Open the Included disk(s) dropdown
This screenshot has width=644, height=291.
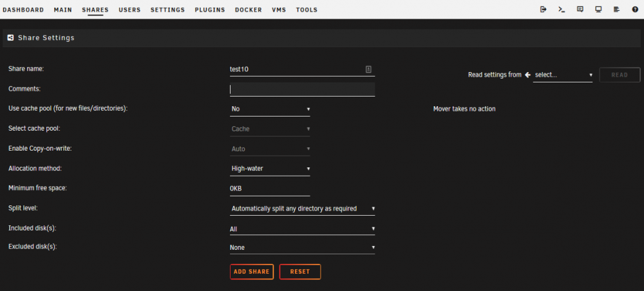tap(302, 229)
